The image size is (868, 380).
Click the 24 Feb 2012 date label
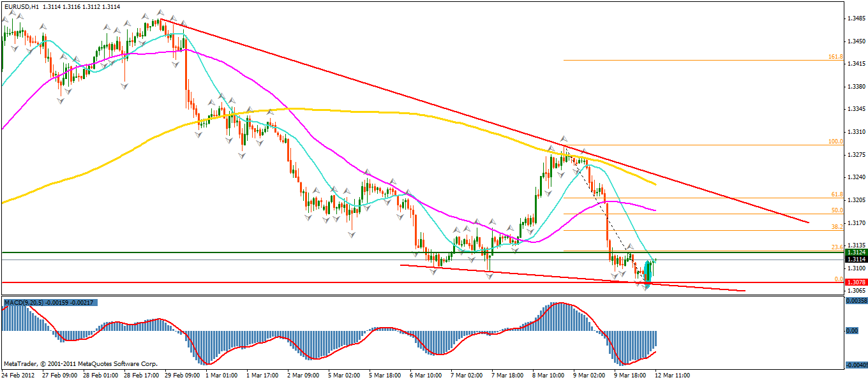(x=18, y=375)
